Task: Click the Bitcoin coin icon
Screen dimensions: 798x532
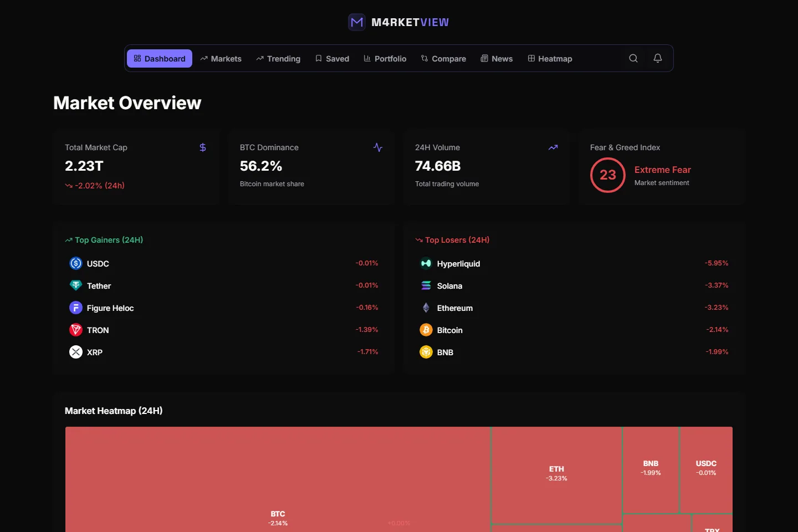Action: pos(426,330)
